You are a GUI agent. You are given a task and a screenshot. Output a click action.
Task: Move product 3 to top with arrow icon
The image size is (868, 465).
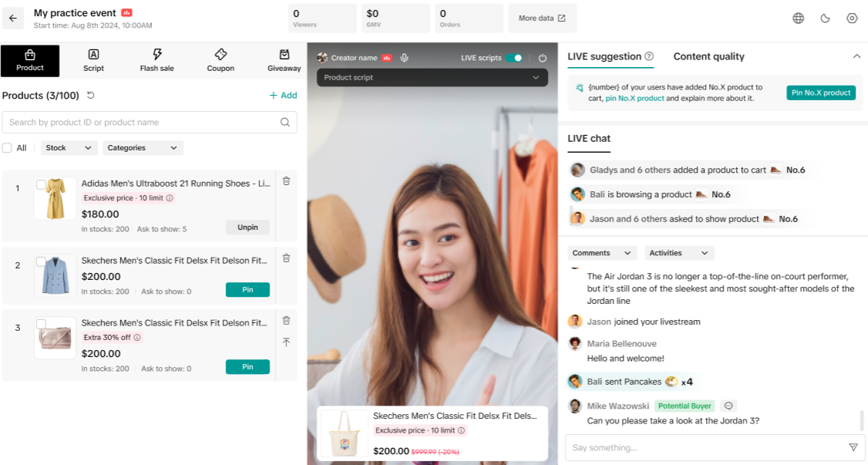pos(286,342)
